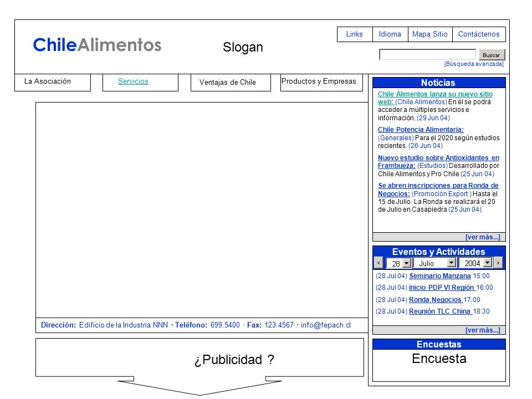Click the '(29 Jun 04)' news date

433,118
